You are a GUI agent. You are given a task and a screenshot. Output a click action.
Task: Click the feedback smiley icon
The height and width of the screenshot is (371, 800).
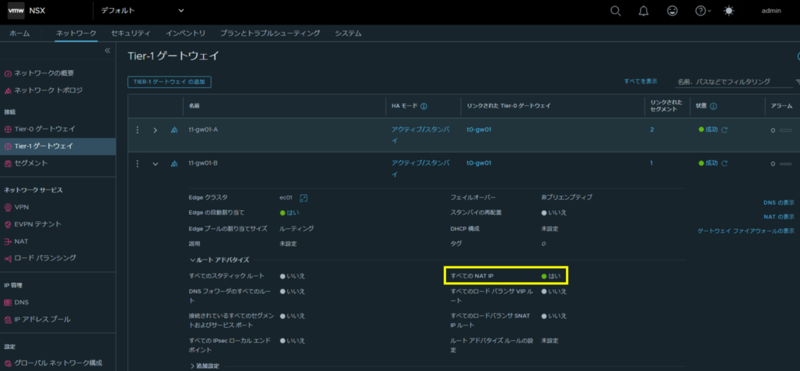tap(672, 11)
